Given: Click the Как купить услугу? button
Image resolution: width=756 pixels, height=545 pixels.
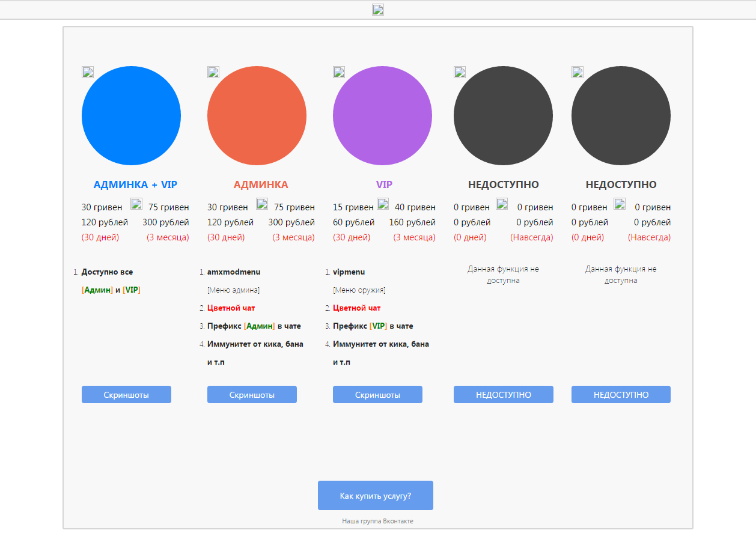Looking at the screenshot, I should click(376, 496).
